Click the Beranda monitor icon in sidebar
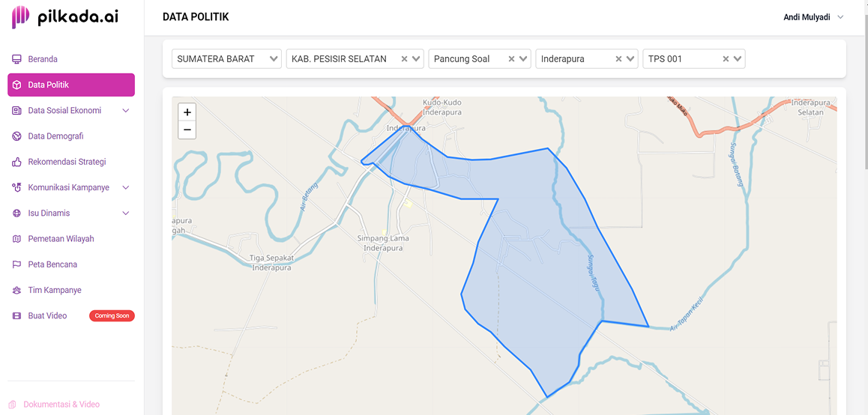This screenshot has width=868, height=415. point(16,59)
